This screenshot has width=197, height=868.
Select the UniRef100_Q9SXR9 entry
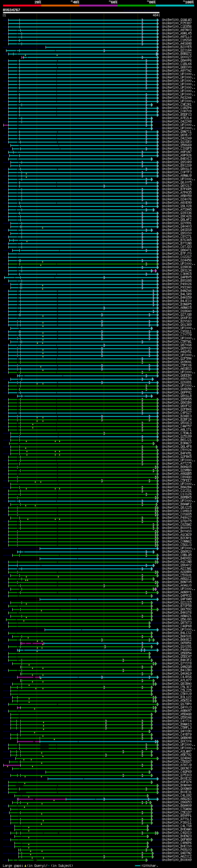coord(176,162)
